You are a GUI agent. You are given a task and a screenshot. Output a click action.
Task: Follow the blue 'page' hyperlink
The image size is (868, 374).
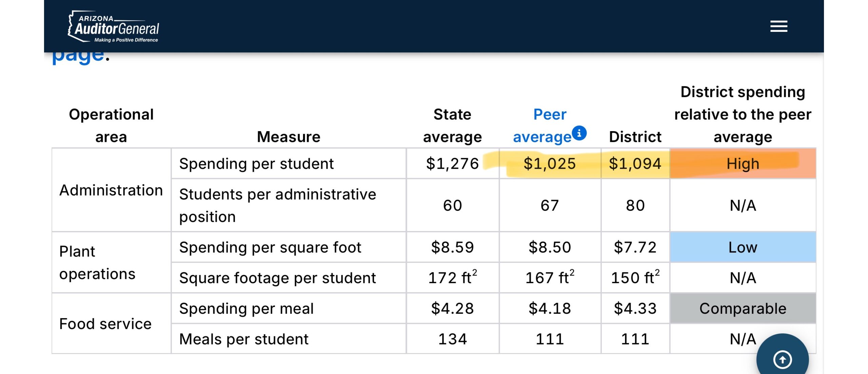click(78, 56)
